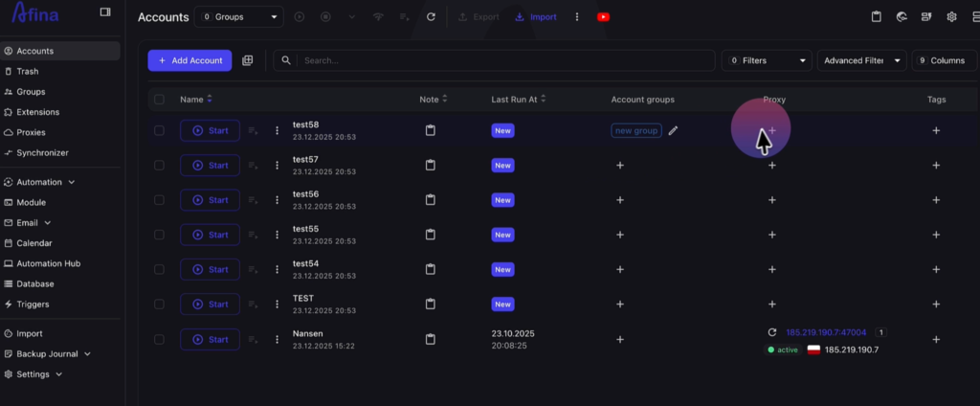
Task: Click the accounts search field
Action: point(494,60)
